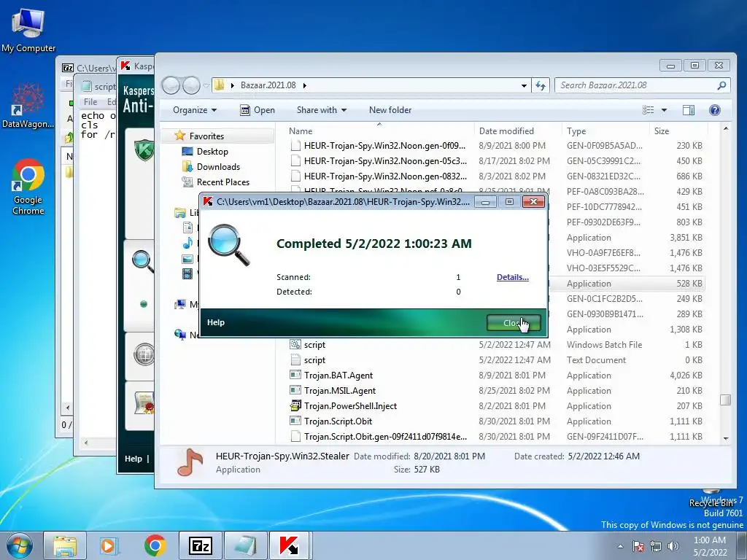The height and width of the screenshot is (560, 747).
Task: Expand breadcrumb arrow after Bazaar.2021.08
Action: (304, 86)
